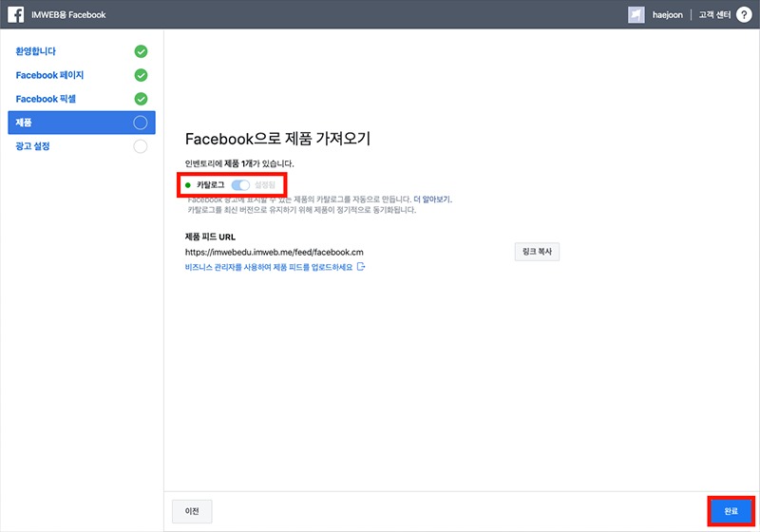Open the Facebook 픽셀 step
The height and width of the screenshot is (532, 760).
coord(46,99)
